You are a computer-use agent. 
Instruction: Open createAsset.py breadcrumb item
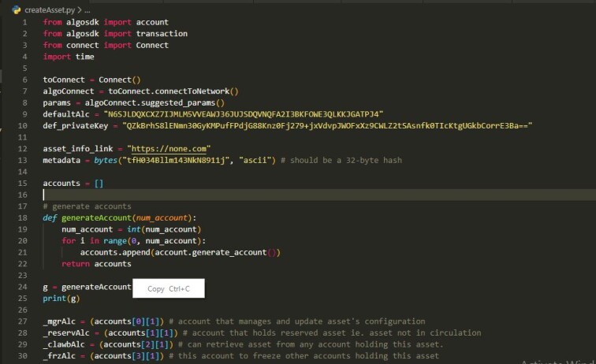point(50,10)
